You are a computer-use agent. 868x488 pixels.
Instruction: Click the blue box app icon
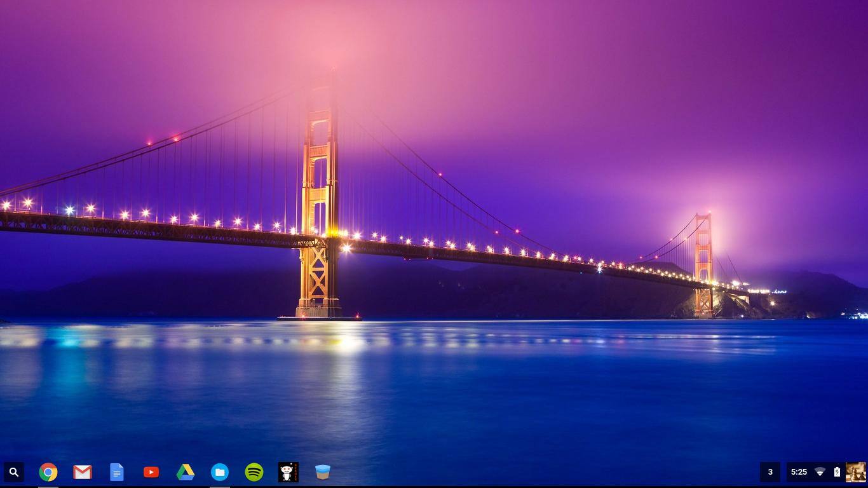pos(323,472)
